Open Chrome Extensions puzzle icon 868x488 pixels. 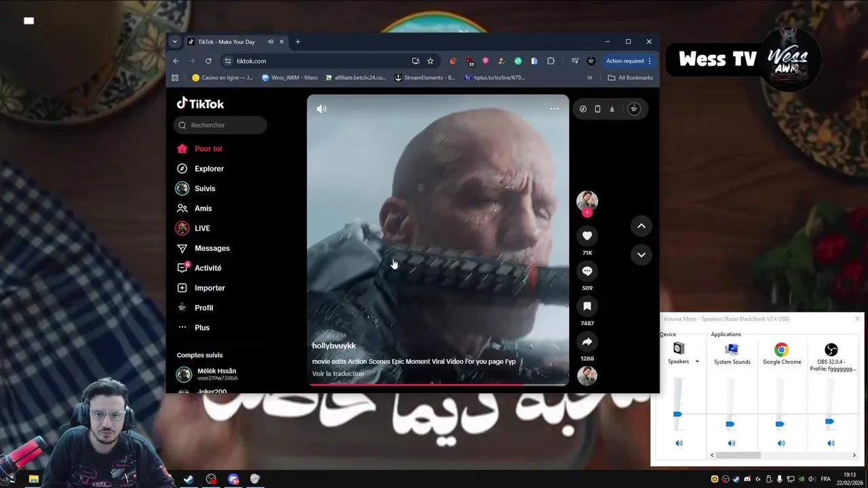coord(551,61)
